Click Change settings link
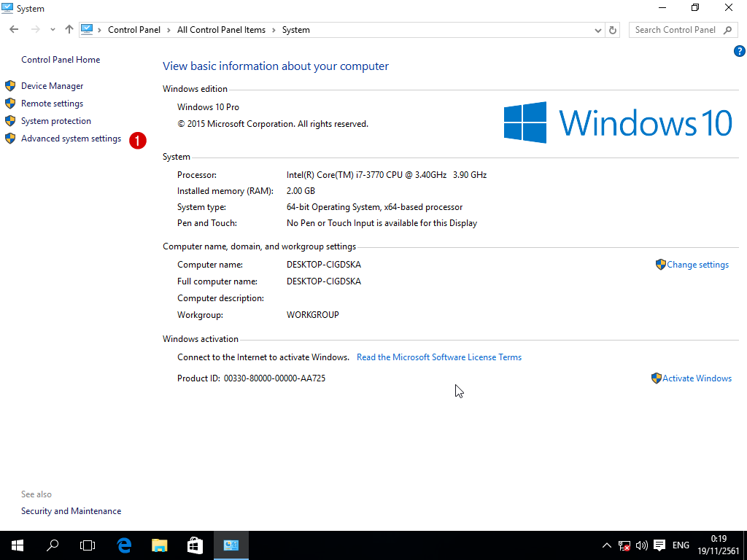747x560 pixels. [697, 265]
